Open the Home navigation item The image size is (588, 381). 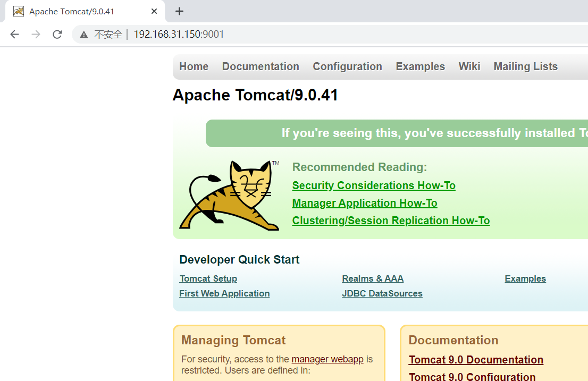click(194, 66)
